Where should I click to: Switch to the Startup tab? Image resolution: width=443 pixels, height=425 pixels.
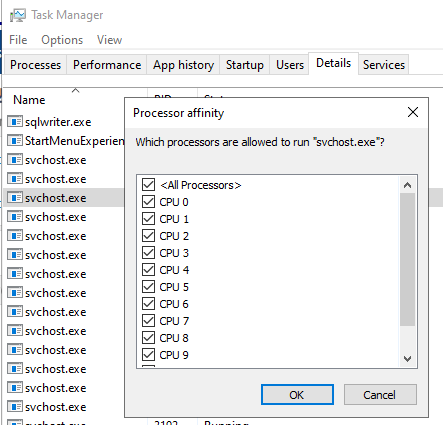pos(245,65)
